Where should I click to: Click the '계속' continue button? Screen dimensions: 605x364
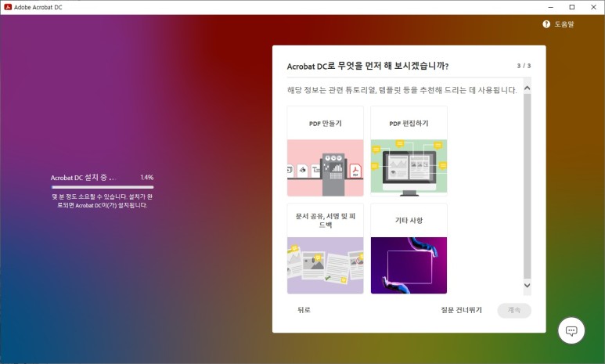(x=514, y=310)
